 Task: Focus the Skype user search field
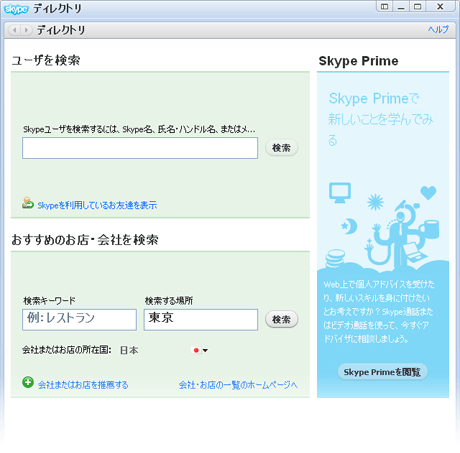click(x=140, y=148)
